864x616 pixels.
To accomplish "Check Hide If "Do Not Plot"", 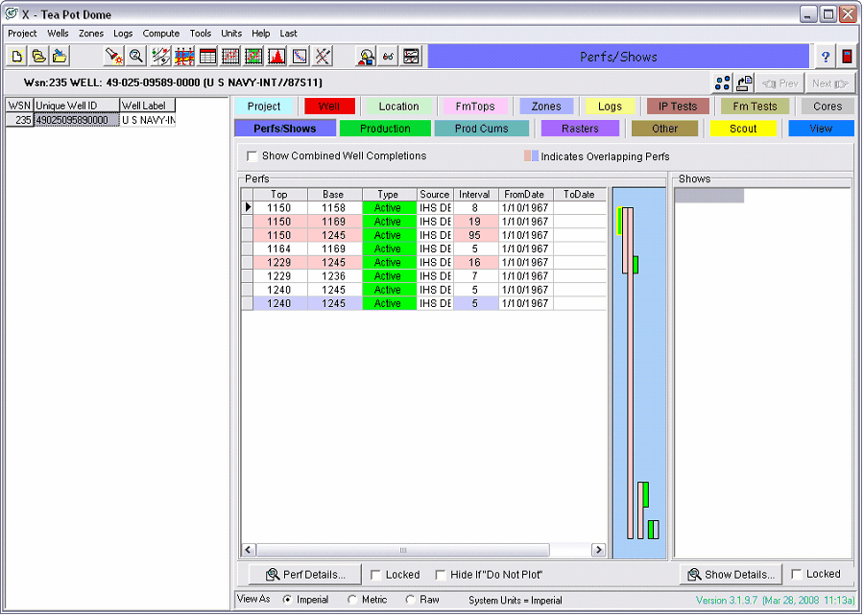I will [440, 574].
